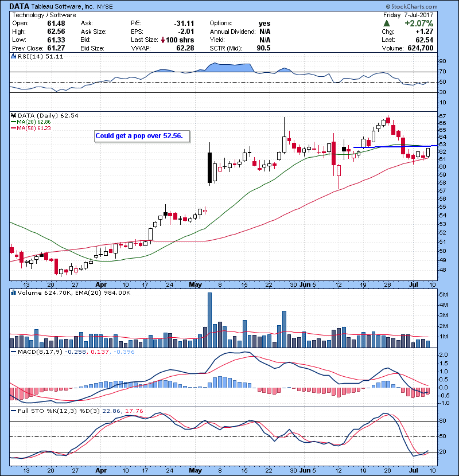
Task: Click the StockCharts.com watermark text
Action: point(411,6)
